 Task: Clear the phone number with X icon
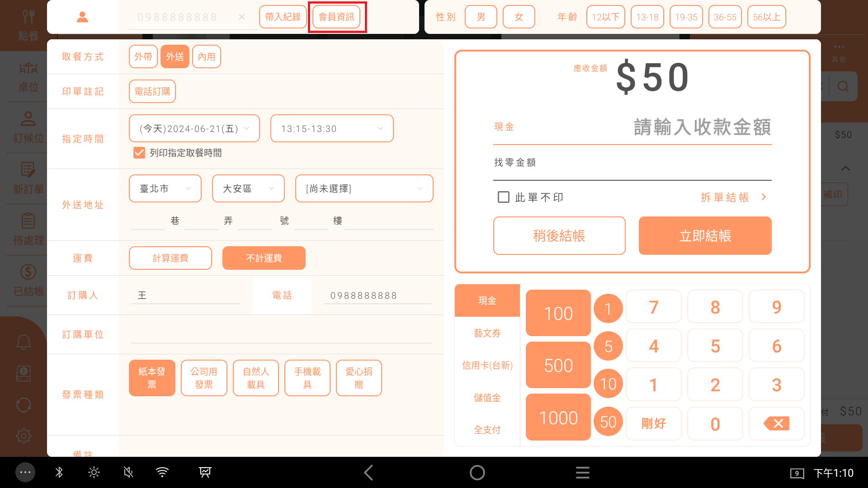point(242,17)
